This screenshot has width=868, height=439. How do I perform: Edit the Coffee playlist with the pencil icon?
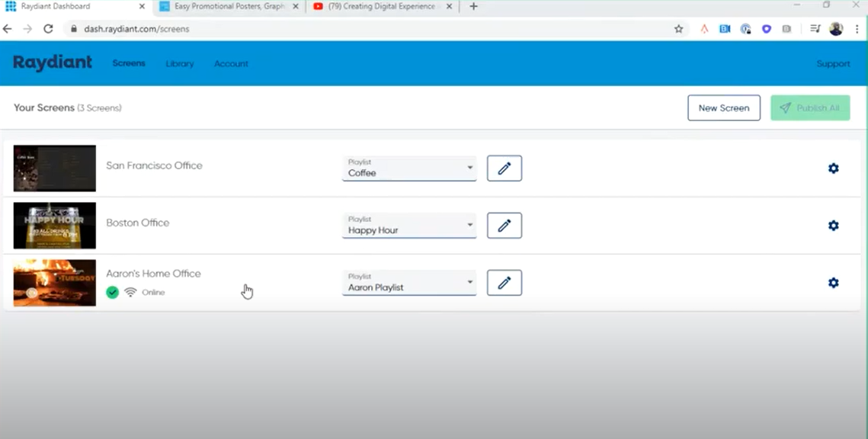(x=504, y=168)
